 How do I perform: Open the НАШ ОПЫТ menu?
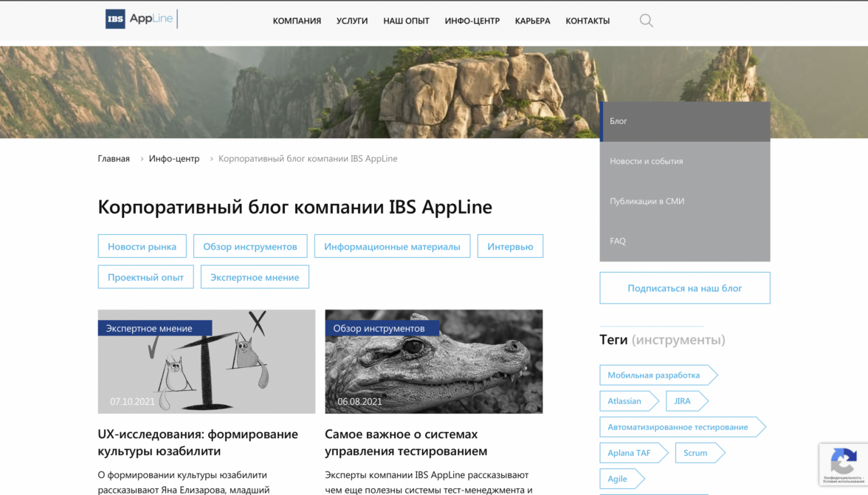(406, 21)
